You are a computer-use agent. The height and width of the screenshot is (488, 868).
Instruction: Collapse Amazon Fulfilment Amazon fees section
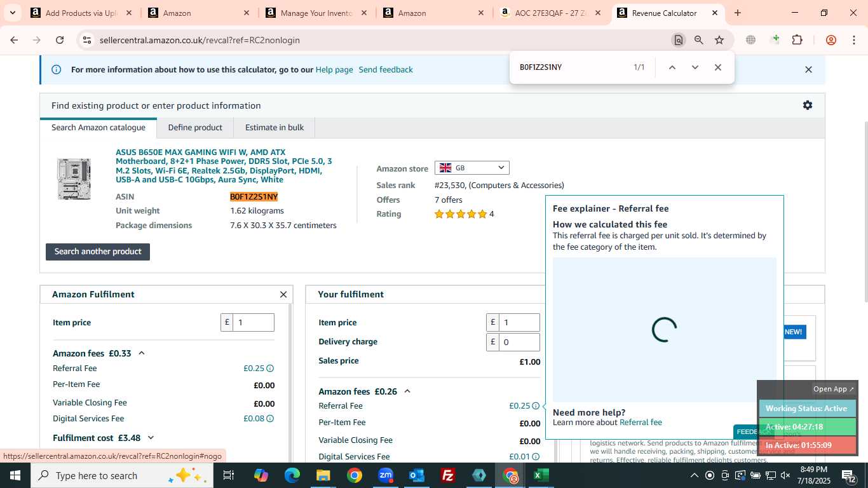[x=142, y=353]
